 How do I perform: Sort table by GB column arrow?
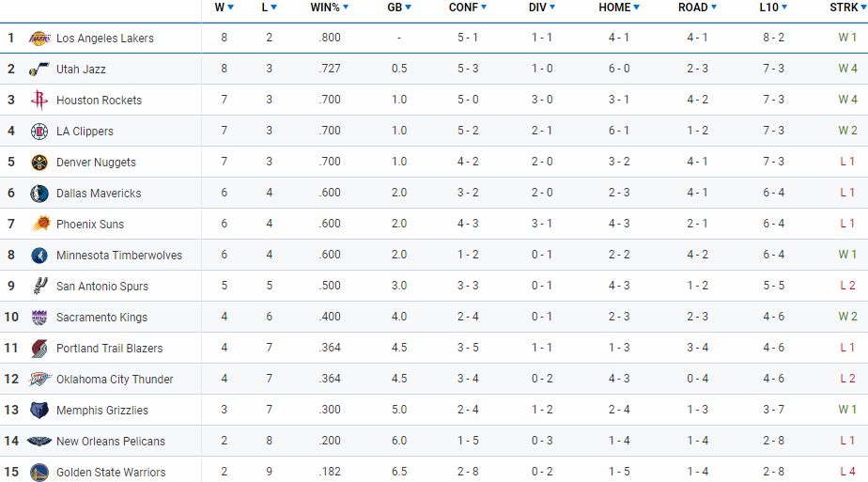click(408, 8)
